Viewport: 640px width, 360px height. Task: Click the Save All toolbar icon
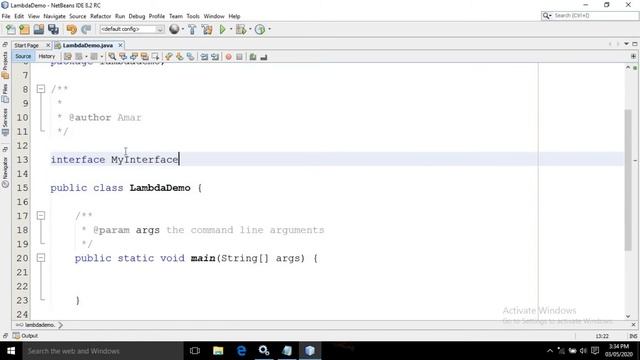53,29
